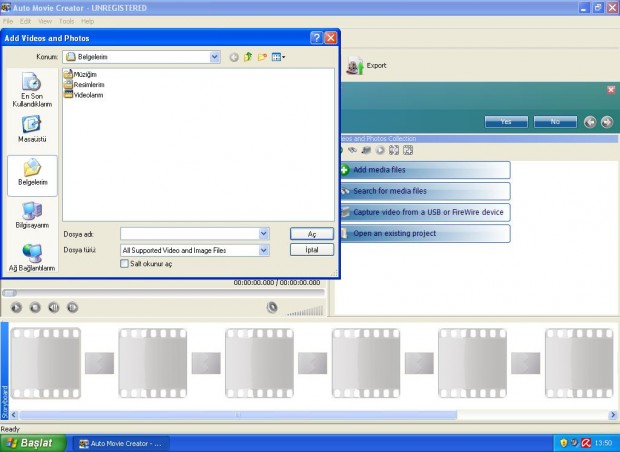Open the Help menu
The image size is (620, 452).
click(x=87, y=21)
